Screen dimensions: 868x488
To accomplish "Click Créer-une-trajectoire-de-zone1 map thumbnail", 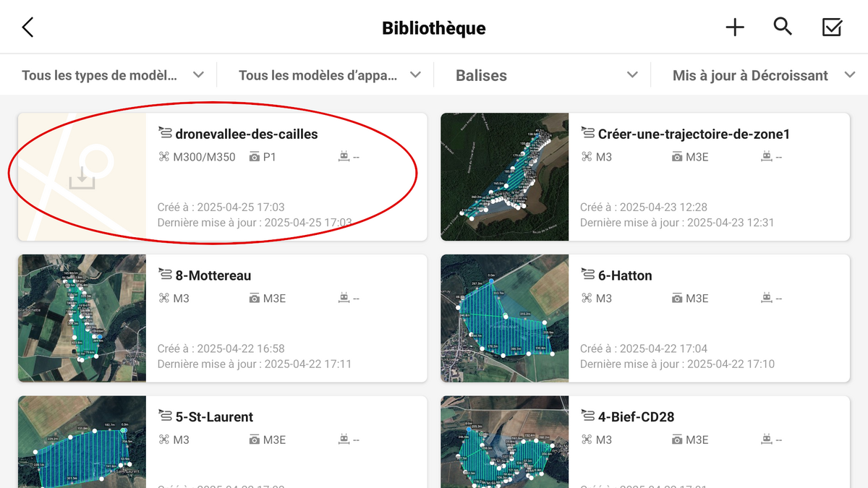I will pyautogui.click(x=504, y=177).
